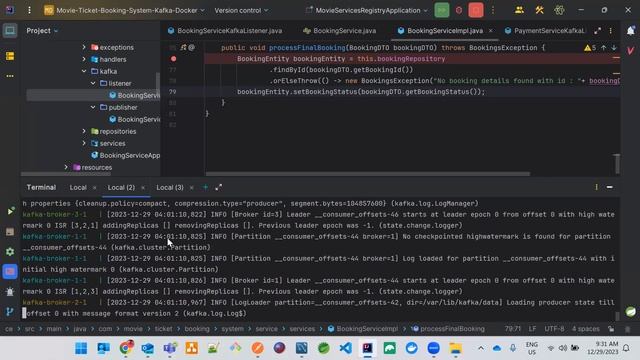The height and width of the screenshot is (360, 640).
Task: Jump to next highlighted problem arrow
Action: (x=614, y=48)
